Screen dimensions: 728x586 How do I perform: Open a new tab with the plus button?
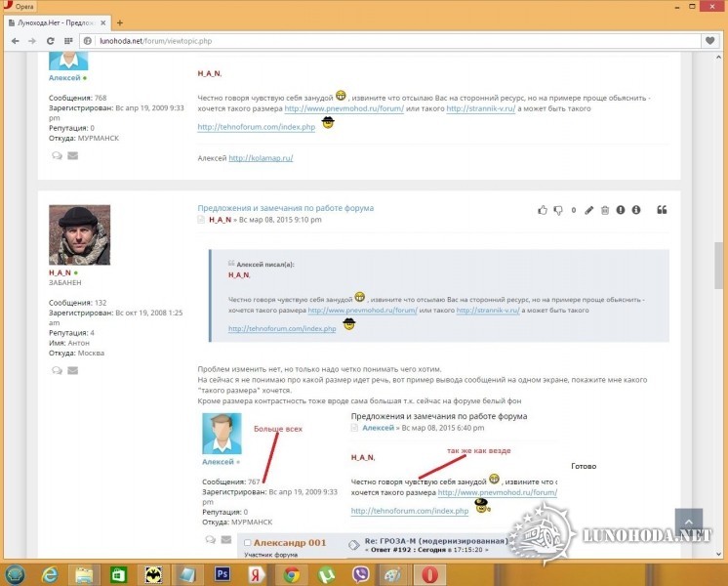point(120,21)
